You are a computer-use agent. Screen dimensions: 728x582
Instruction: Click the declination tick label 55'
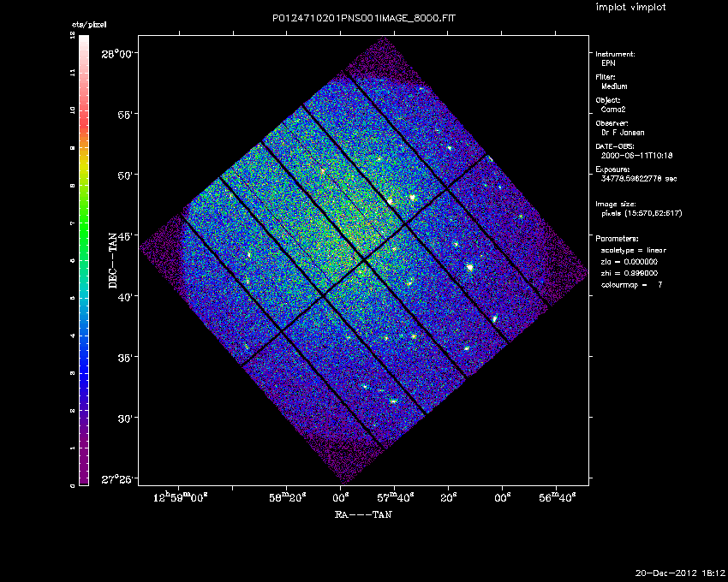click(x=125, y=115)
